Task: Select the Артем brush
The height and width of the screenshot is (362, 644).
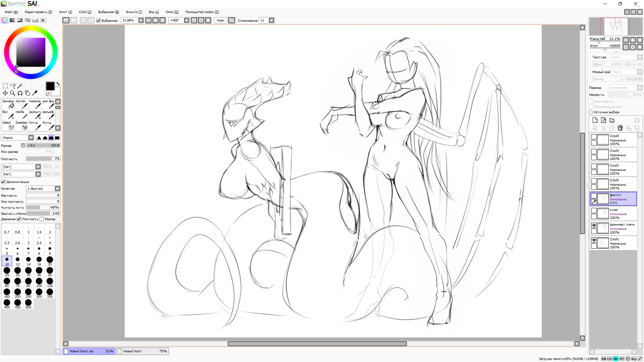Action: [x=21, y=104]
